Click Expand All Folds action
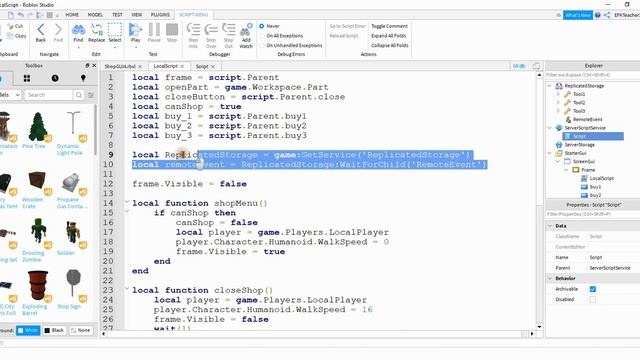This screenshot has height=360, width=640. (389, 36)
